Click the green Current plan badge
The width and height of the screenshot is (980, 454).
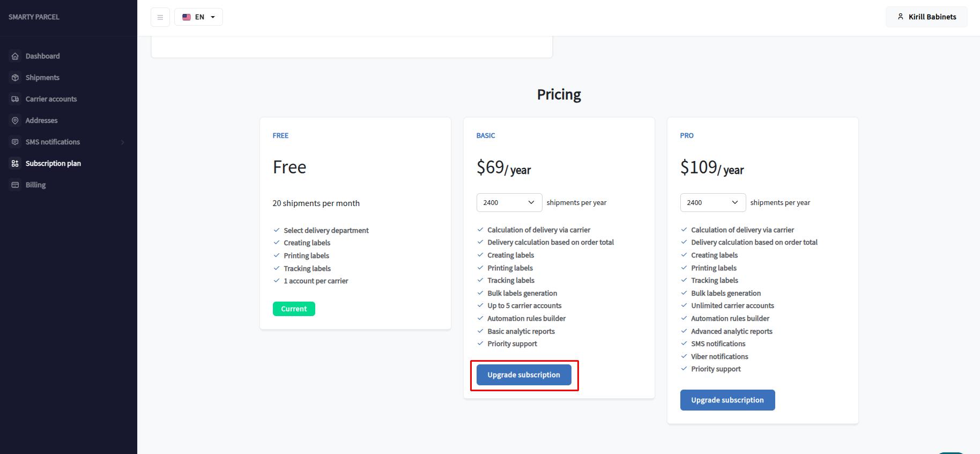pos(294,309)
